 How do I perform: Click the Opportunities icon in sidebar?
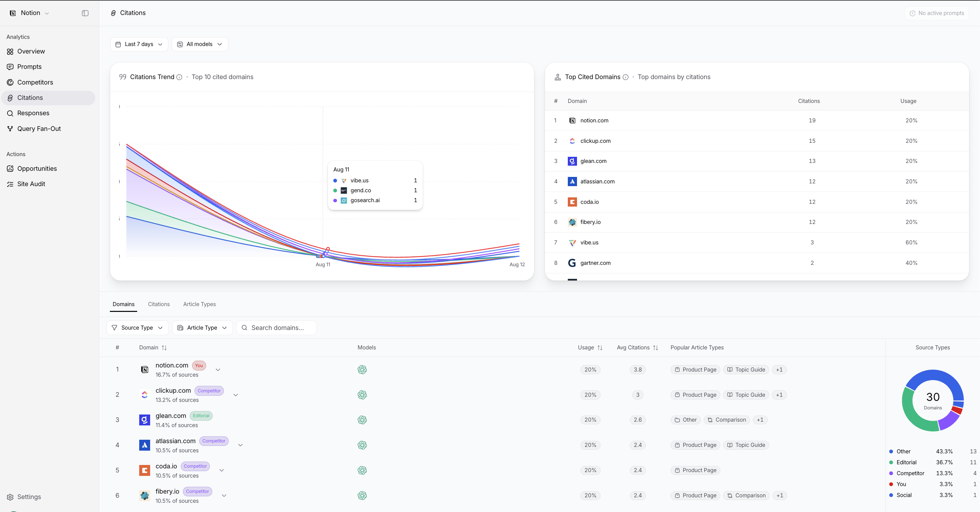coord(10,168)
